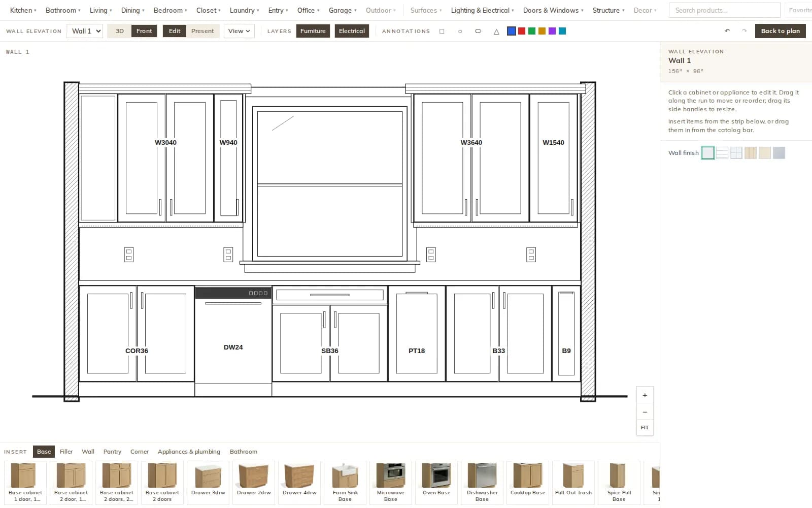Open the Filler insert tab

pyautogui.click(x=66, y=452)
